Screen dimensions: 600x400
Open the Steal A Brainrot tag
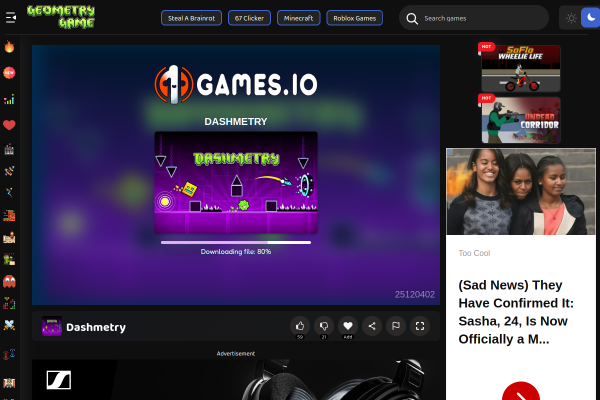pyautogui.click(x=191, y=18)
